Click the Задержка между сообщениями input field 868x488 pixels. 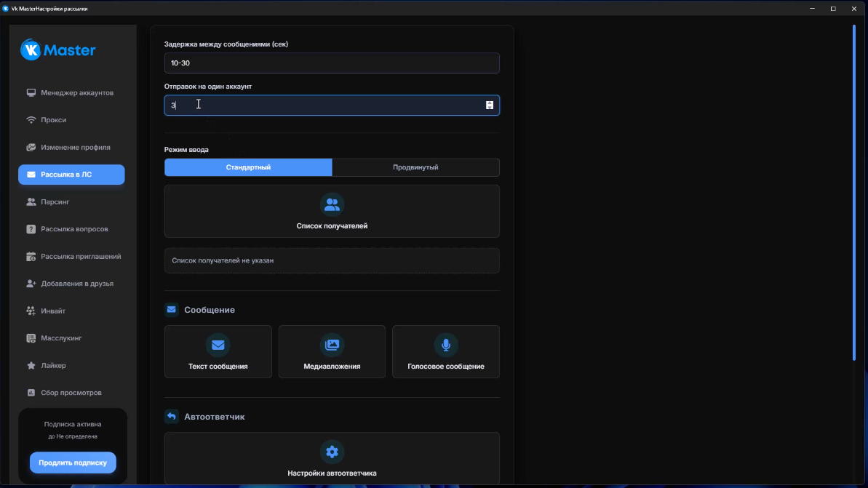[332, 63]
